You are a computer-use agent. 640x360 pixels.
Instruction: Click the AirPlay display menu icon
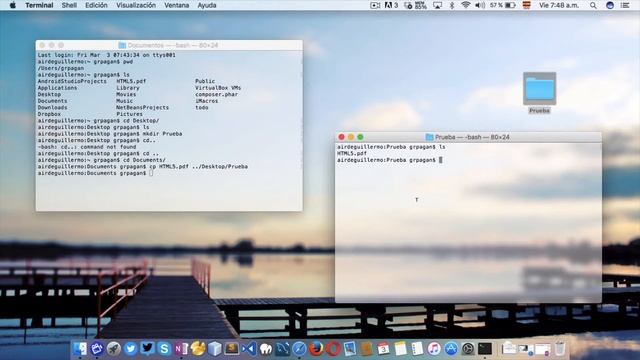[x=438, y=5]
